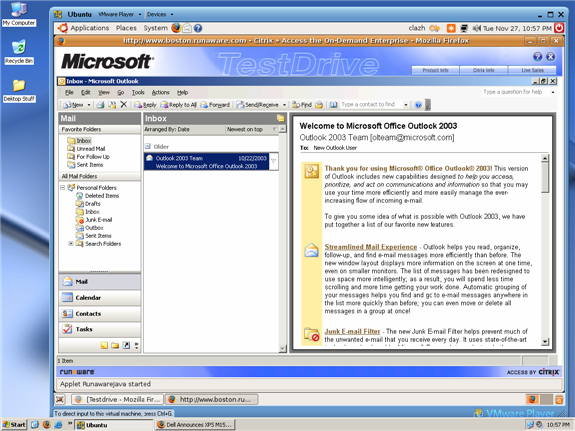Select the Outlook 2003 Team message
The height and width of the screenshot is (431, 575).
tap(206, 162)
